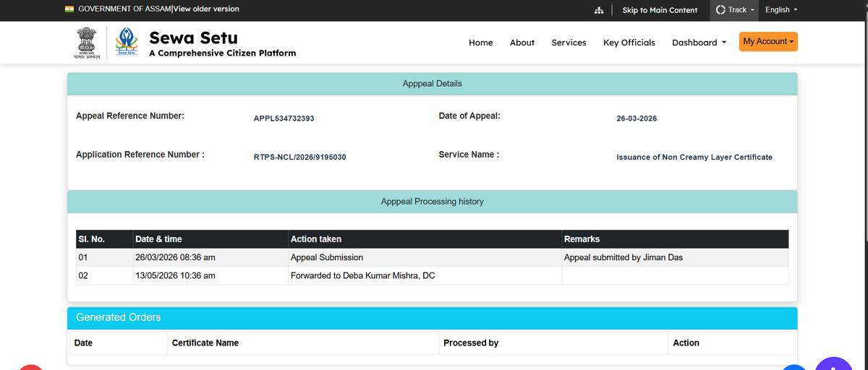
Task: Open the My Account dropdown
Action: click(x=768, y=42)
